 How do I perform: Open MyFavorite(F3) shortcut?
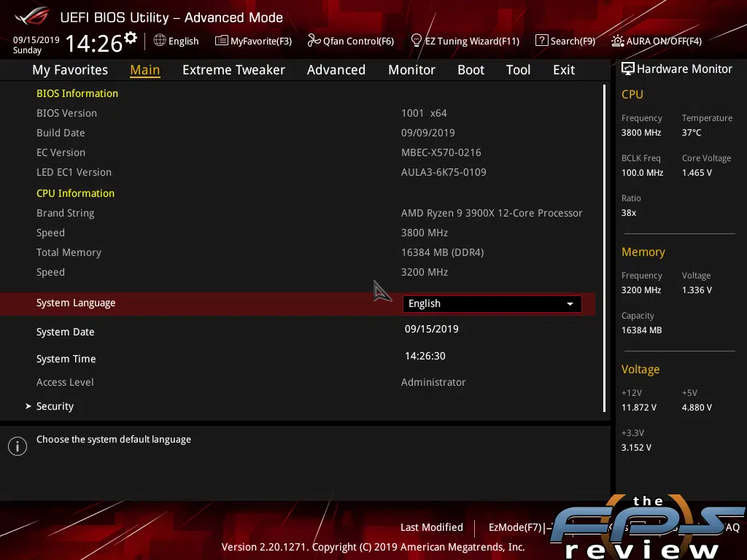click(261, 41)
